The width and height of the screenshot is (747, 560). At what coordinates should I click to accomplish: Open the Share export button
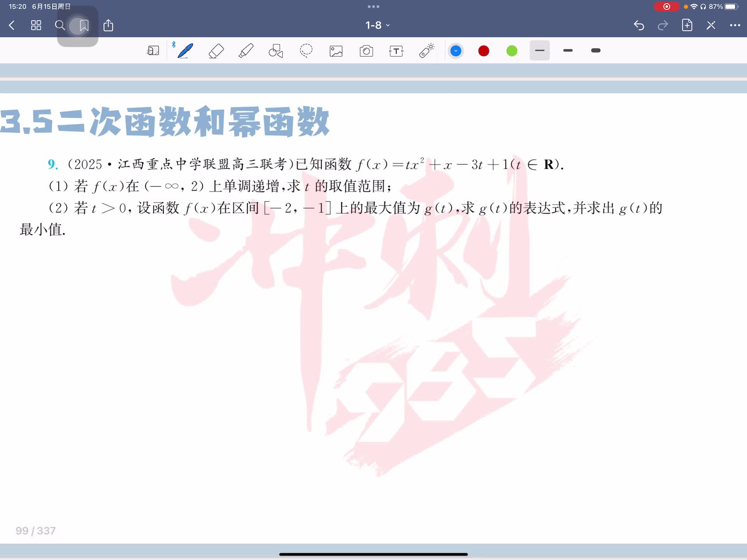tap(108, 26)
